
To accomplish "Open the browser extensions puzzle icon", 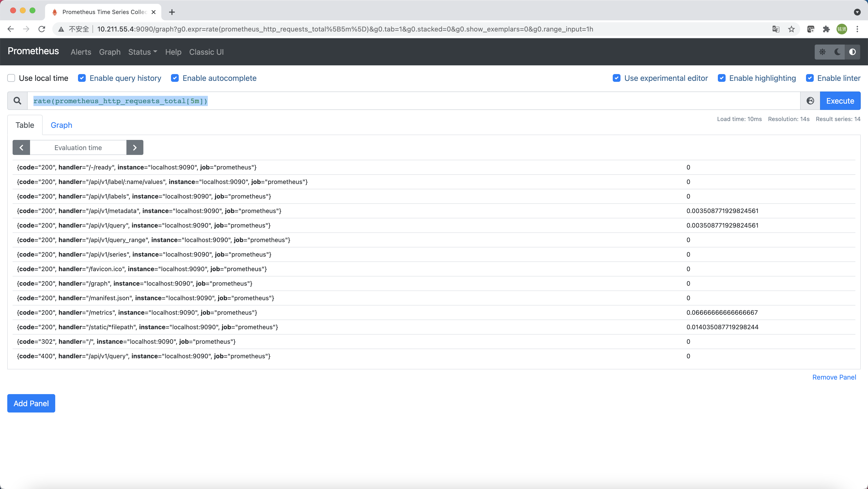I will click(x=826, y=29).
